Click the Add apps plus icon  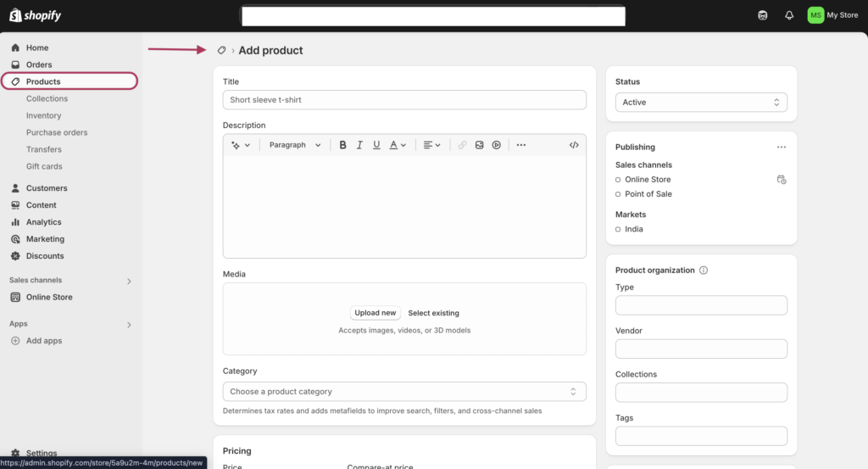pos(15,341)
